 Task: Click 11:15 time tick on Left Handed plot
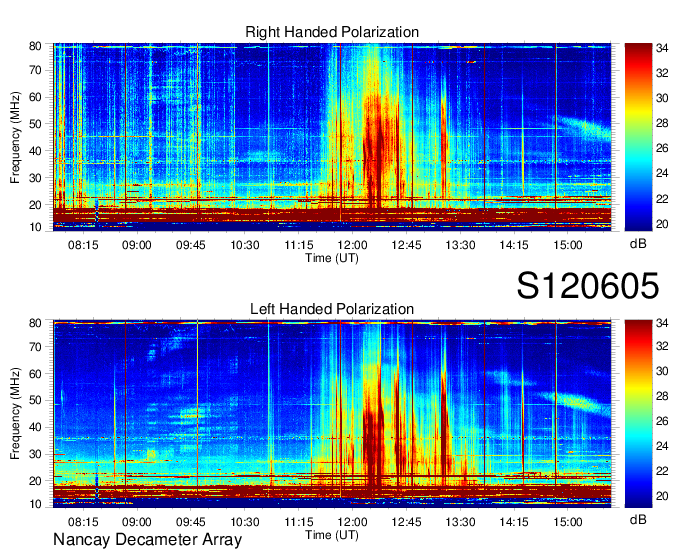pos(299,522)
